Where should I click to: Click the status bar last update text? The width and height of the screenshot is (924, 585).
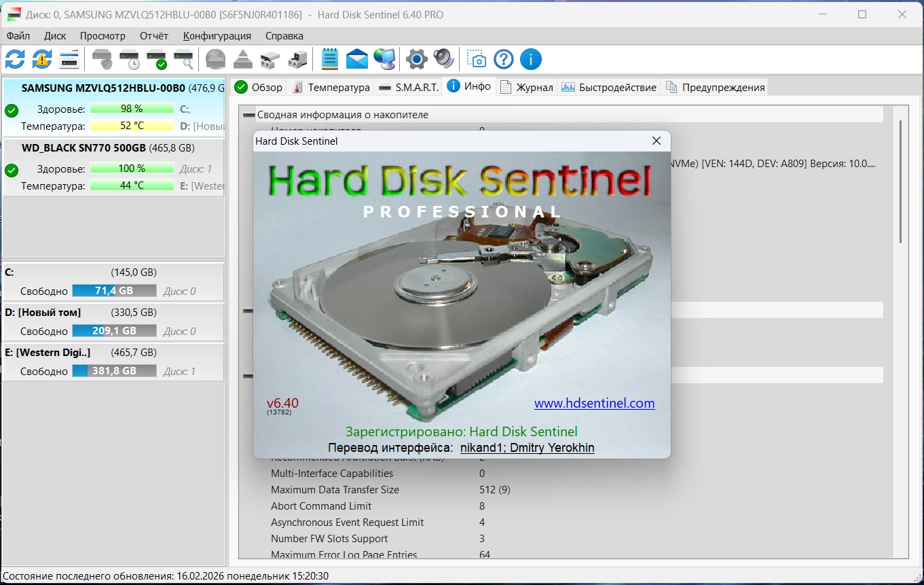[x=166, y=576]
